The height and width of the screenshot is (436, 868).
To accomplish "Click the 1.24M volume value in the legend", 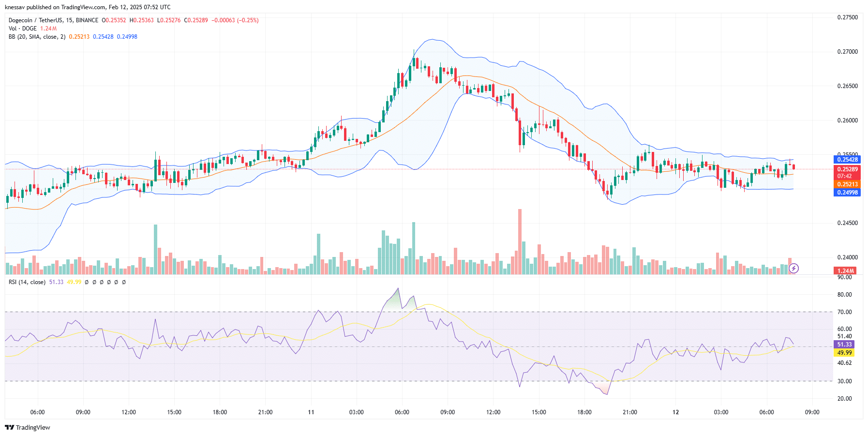I will 48,29.
